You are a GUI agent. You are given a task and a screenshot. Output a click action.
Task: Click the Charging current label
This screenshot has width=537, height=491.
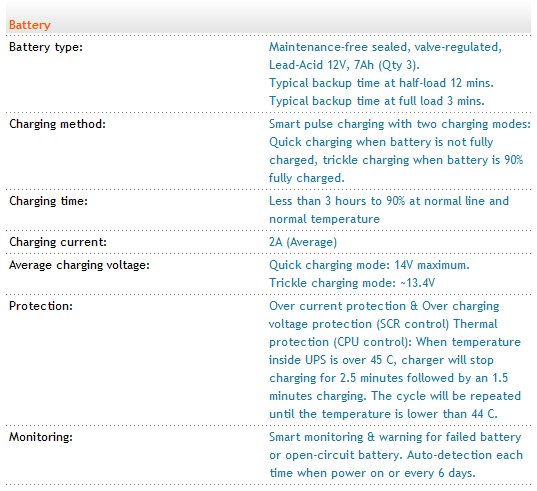(x=58, y=242)
